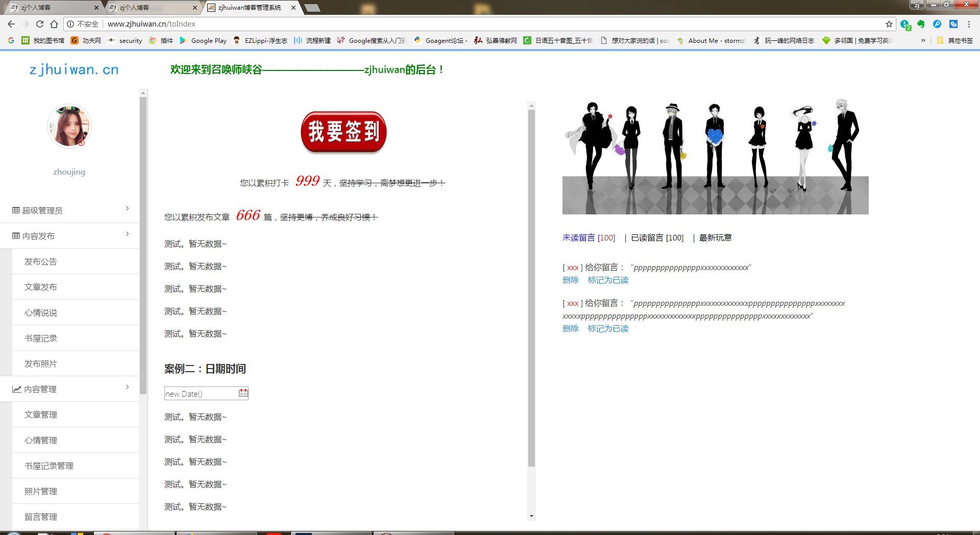The width and height of the screenshot is (980, 535).
Task: Click the 666 articles count number
Action: [x=248, y=215]
